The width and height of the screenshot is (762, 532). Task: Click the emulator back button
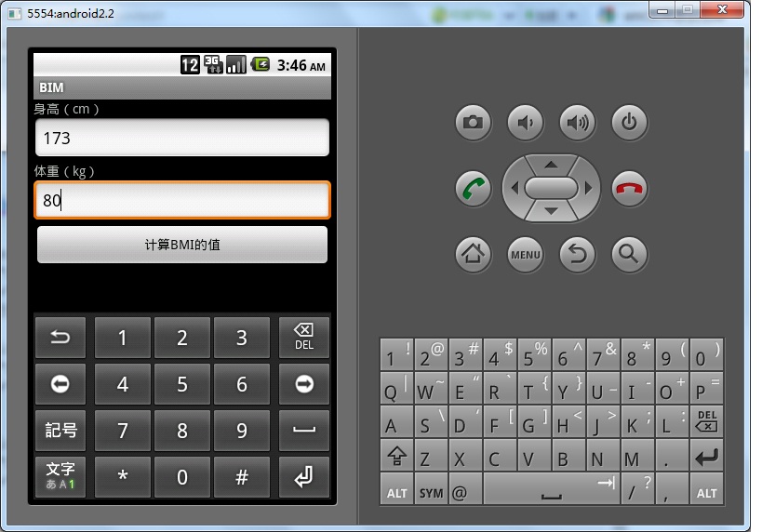(x=577, y=254)
